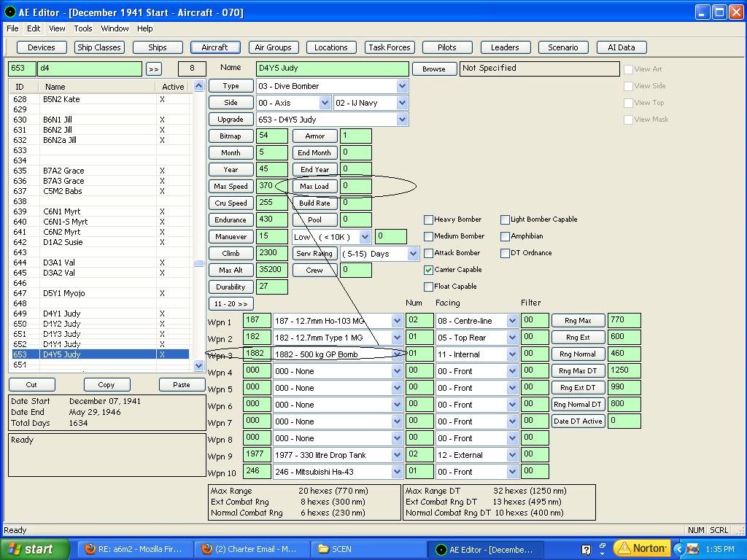Viewport: 747px width, 560px height.
Task: Open the Upgrade '653 - D4Y5 Judy' dropdown
Action: pos(402,120)
